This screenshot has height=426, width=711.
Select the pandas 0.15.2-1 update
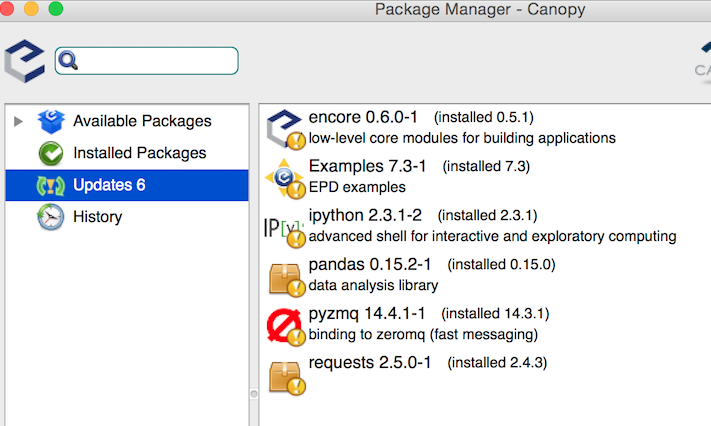point(370,264)
